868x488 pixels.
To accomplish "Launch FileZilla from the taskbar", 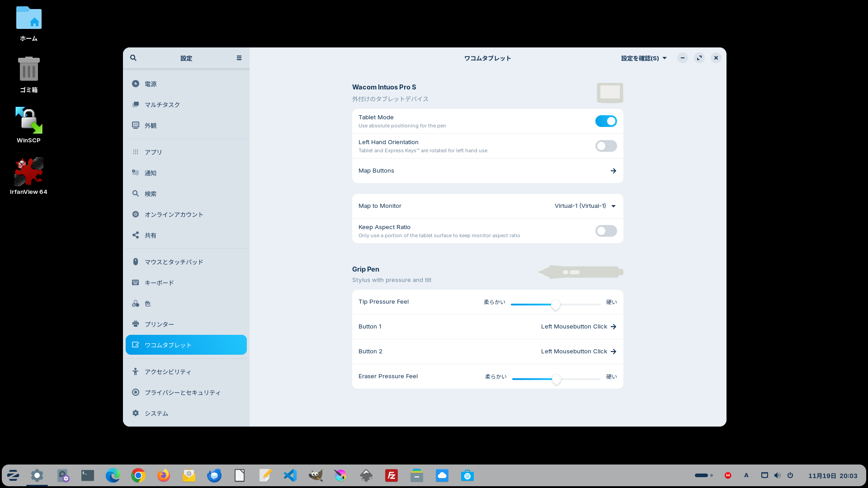I will 392,475.
